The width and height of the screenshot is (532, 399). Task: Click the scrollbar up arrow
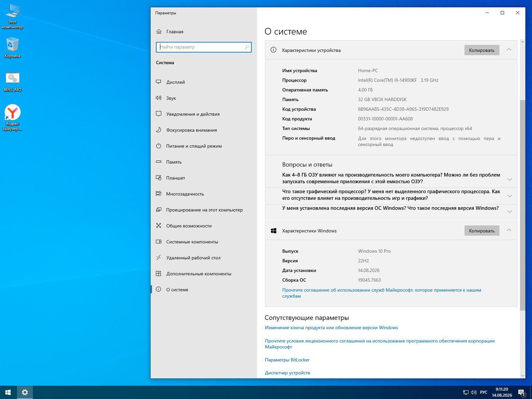coord(523,42)
